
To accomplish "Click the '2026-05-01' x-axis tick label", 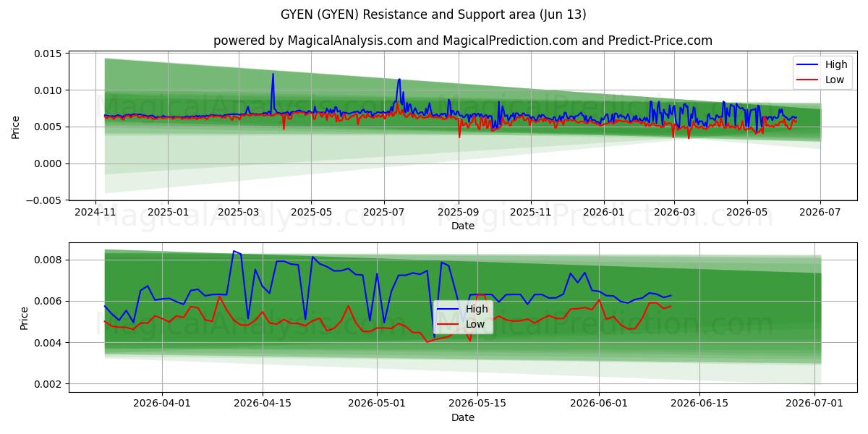I will pyautogui.click(x=376, y=404).
